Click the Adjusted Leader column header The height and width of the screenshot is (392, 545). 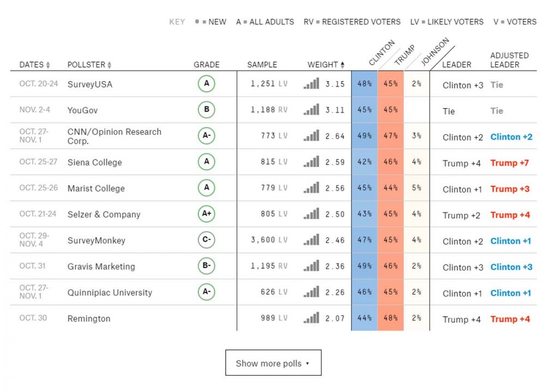point(509,60)
